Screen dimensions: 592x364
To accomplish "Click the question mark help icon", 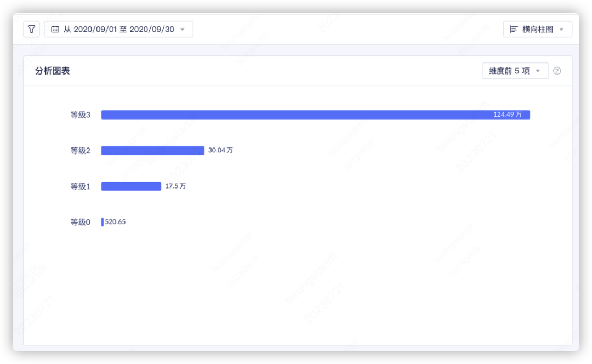I will 557,71.
